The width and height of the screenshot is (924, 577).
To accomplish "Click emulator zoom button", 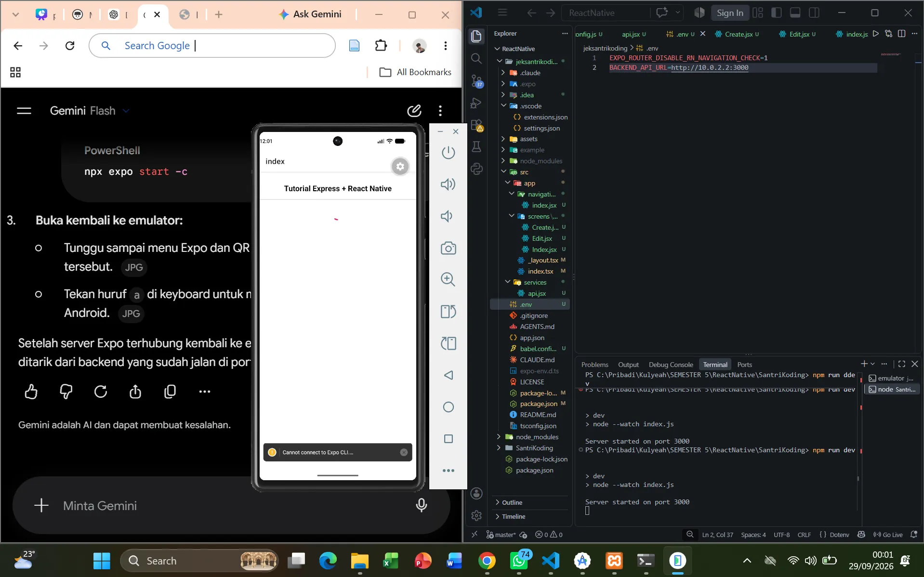I will coord(448,279).
